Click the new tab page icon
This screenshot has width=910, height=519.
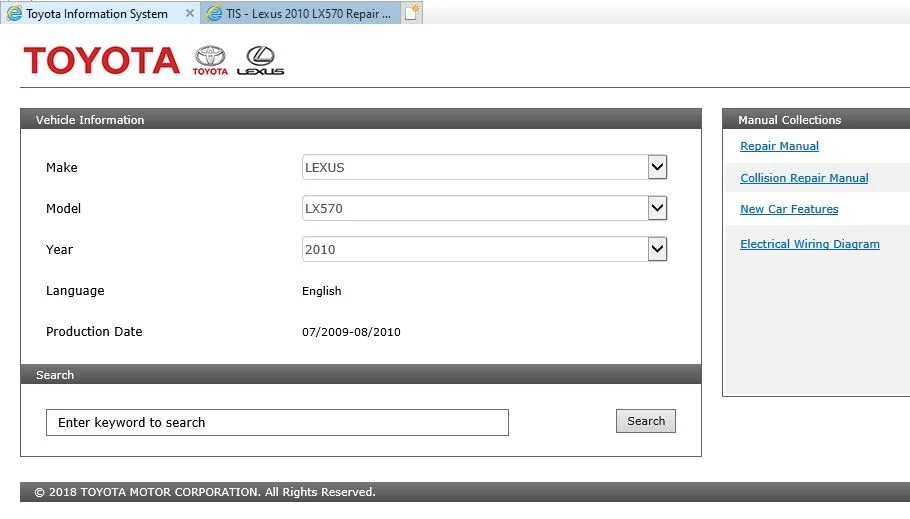(x=412, y=13)
